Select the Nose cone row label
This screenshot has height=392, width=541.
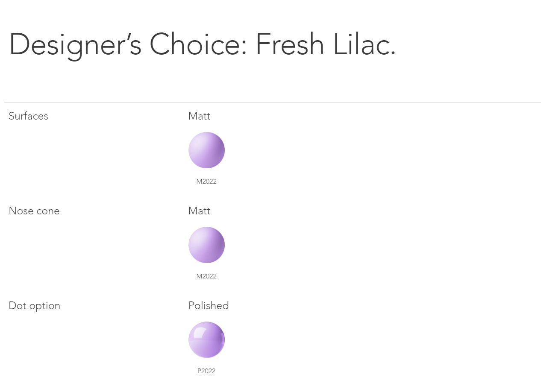[x=34, y=211]
